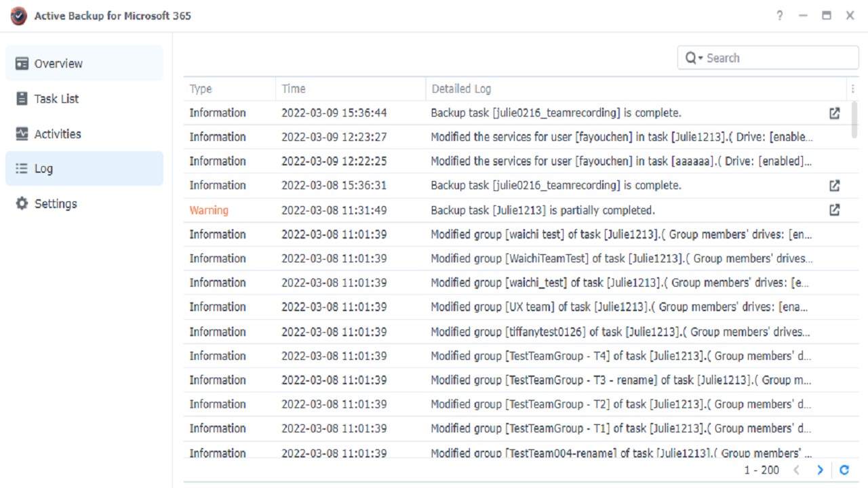Click the 1 - 200 page range text
Image resolution: width=868 pixels, height=488 pixels.
click(x=762, y=470)
